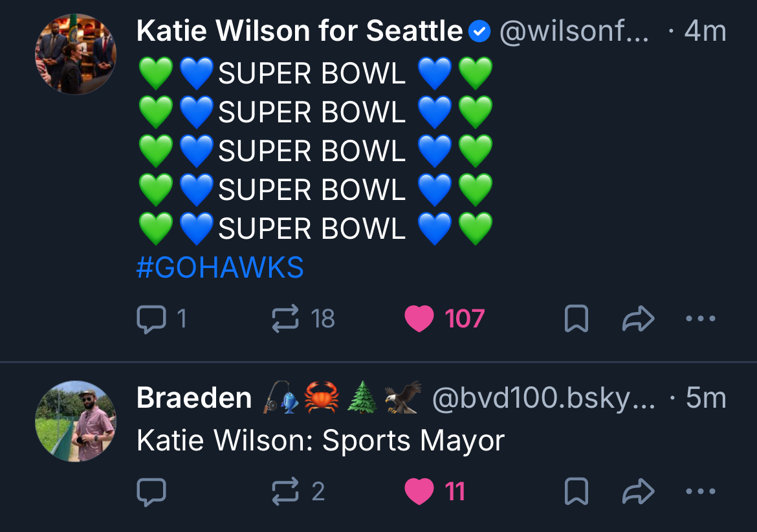
Task: Unlike the Super Bowl post with 107 likes
Action: tap(419, 319)
